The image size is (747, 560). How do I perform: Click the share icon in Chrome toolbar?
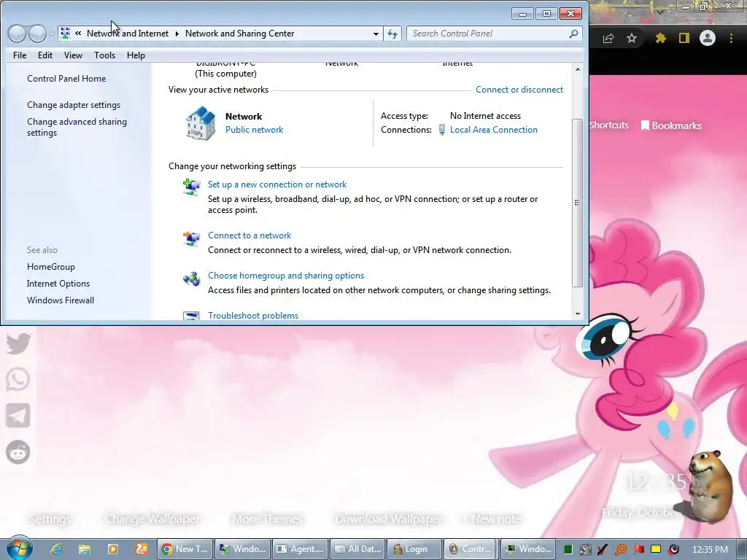coord(608,39)
